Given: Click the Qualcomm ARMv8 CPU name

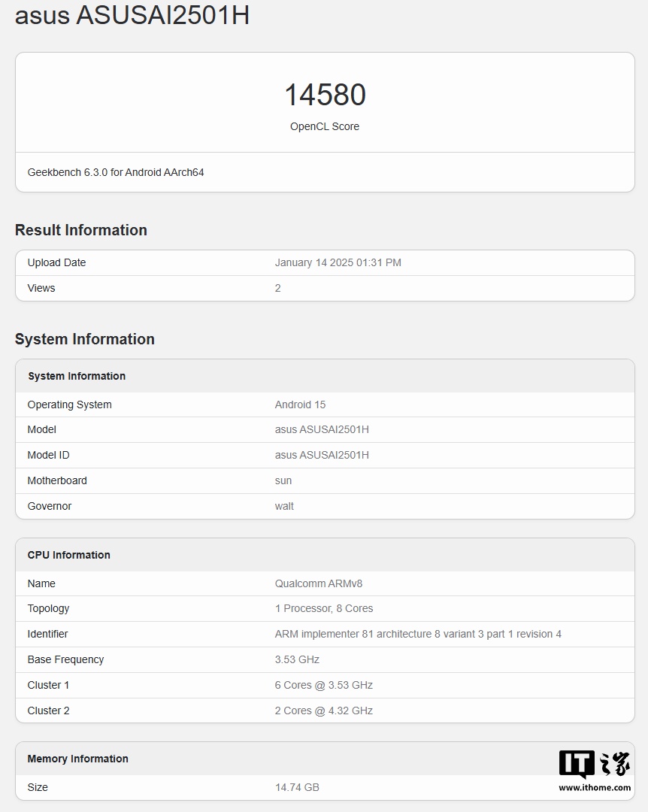Looking at the screenshot, I should [x=319, y=583].
